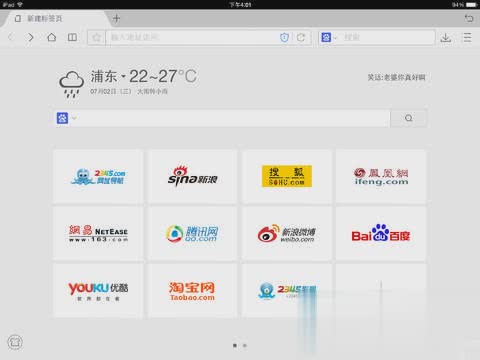Screen dimensions: 480x360
Task: Expand page search engine selector with paw icon
Action: (x=66, y=118)
